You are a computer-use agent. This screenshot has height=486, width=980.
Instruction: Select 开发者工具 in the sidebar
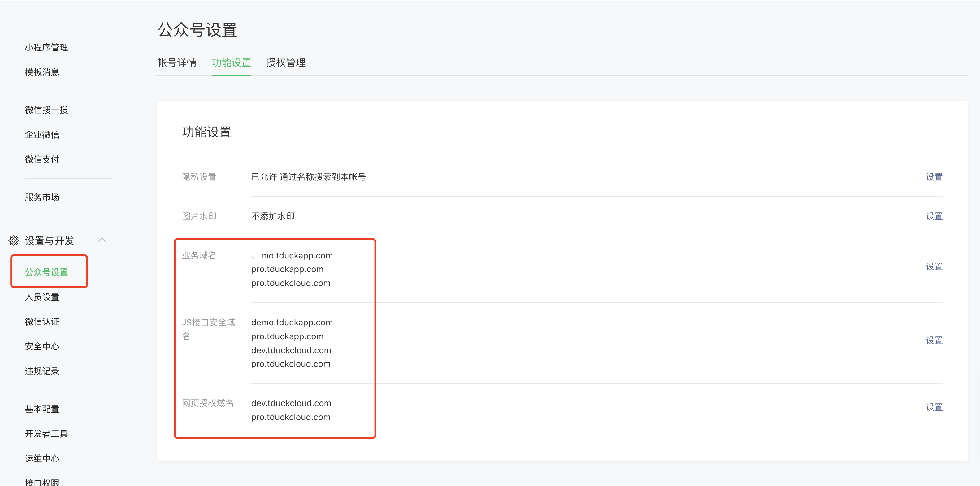(x=46, y=434)
